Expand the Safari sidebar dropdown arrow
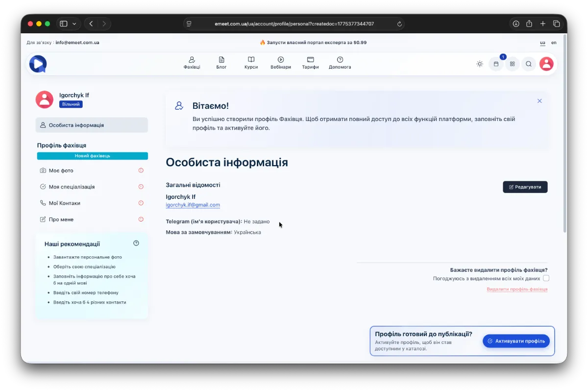This screenshot has height=391, width=588. click(x=74, y=24)
